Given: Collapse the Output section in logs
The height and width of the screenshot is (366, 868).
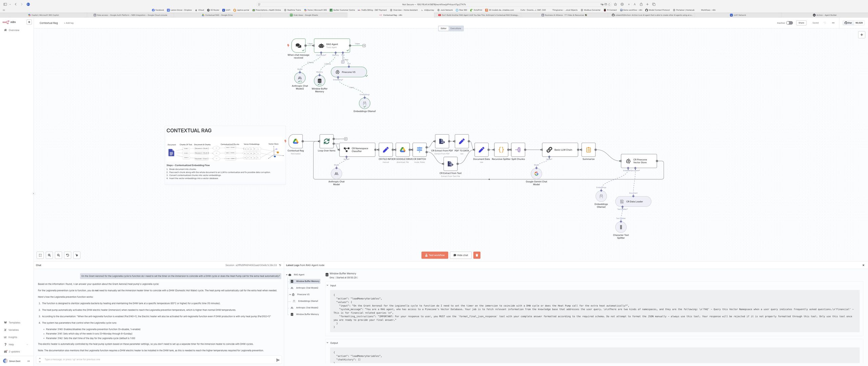Looking at the screenshot, I should (x=328, y=343).
